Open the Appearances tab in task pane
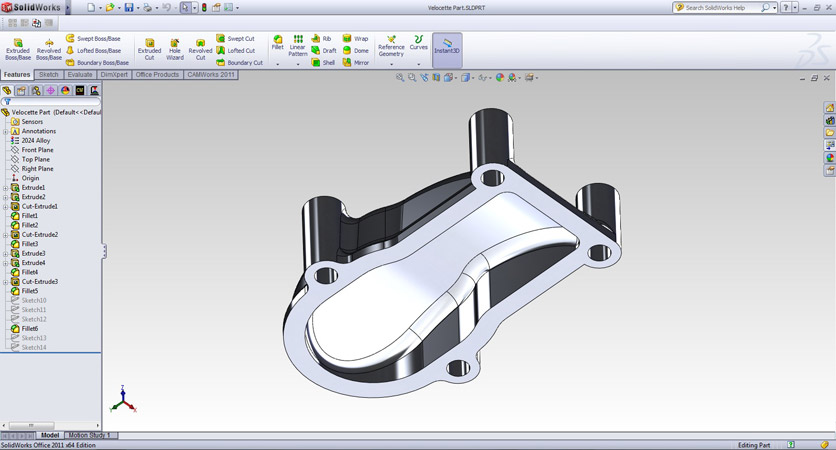This screenshot has width=836, height=450. [x=829, y=158]
